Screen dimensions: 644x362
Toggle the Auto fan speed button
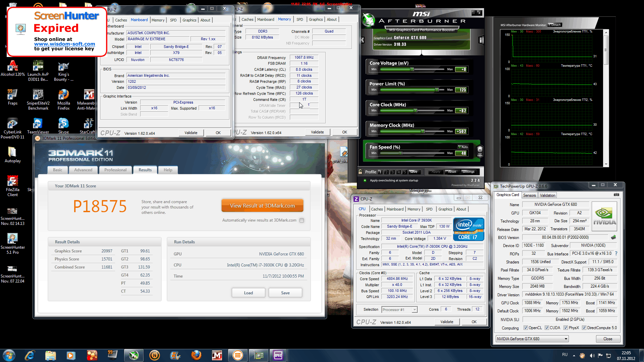[x=463, y=147]
